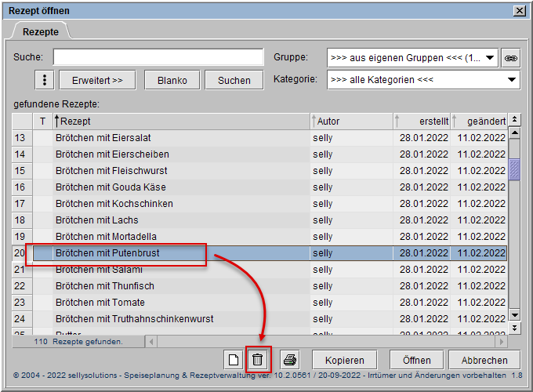The image size is (533, 392).
Task: Switch to the Rezepte tab
Action: [40, 31]
